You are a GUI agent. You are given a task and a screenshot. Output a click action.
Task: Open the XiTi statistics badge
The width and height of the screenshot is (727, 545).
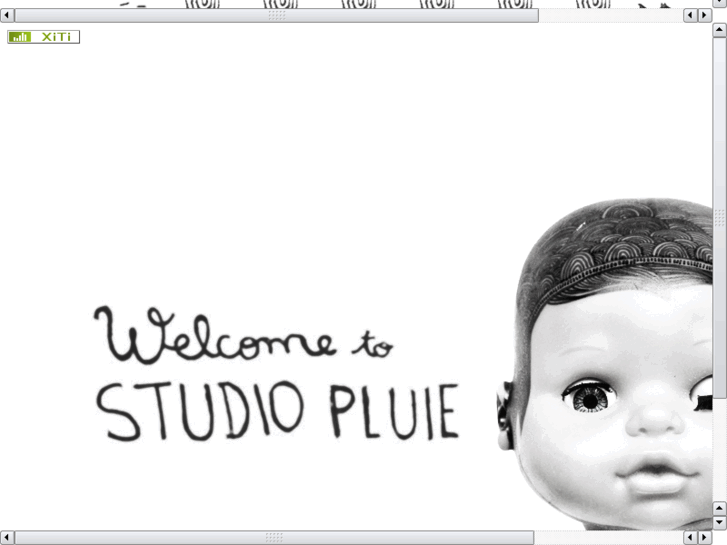(x=44, y=37)
